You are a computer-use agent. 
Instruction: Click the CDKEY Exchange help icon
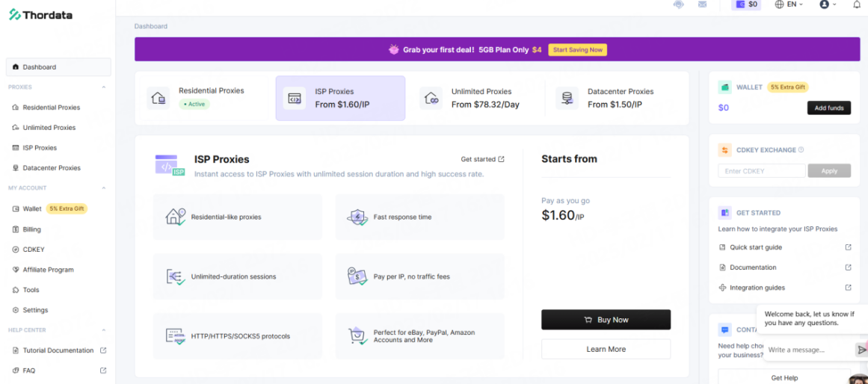pos(801,149)
